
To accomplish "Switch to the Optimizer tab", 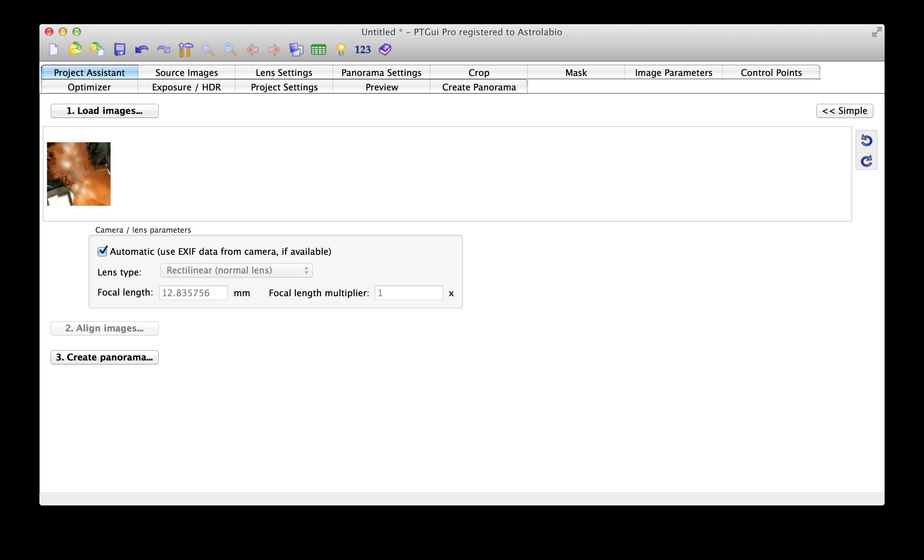I will (89, 87).
